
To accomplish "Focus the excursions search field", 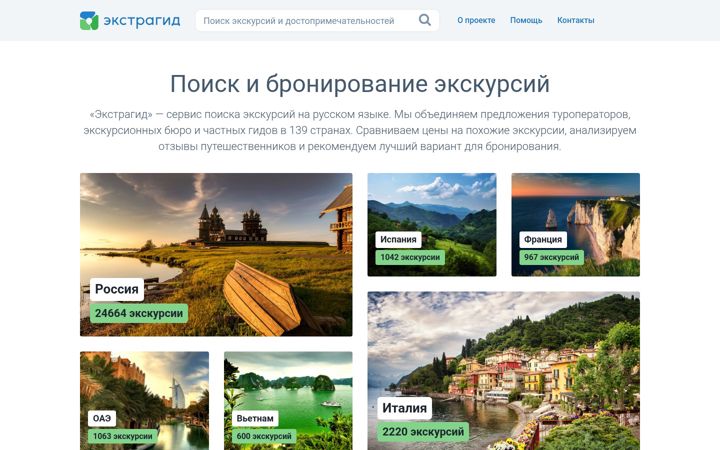I will (317, 21).
